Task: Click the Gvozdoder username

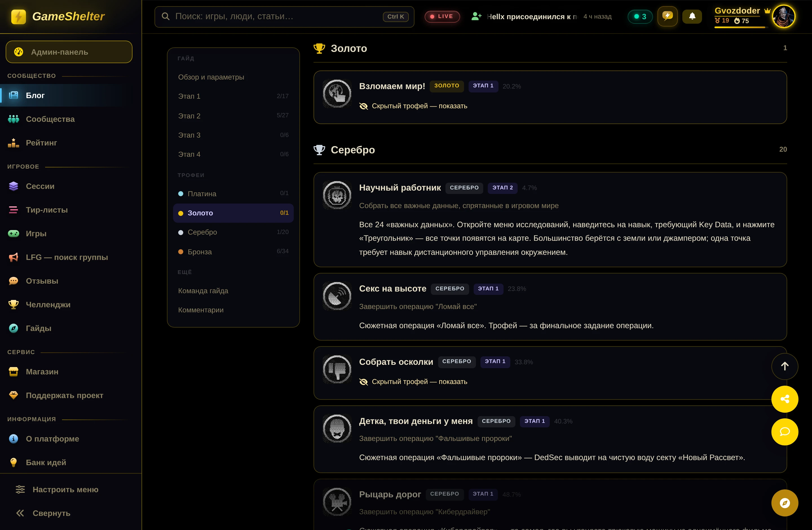Action: pyautogui.click(x=737, y=11)
